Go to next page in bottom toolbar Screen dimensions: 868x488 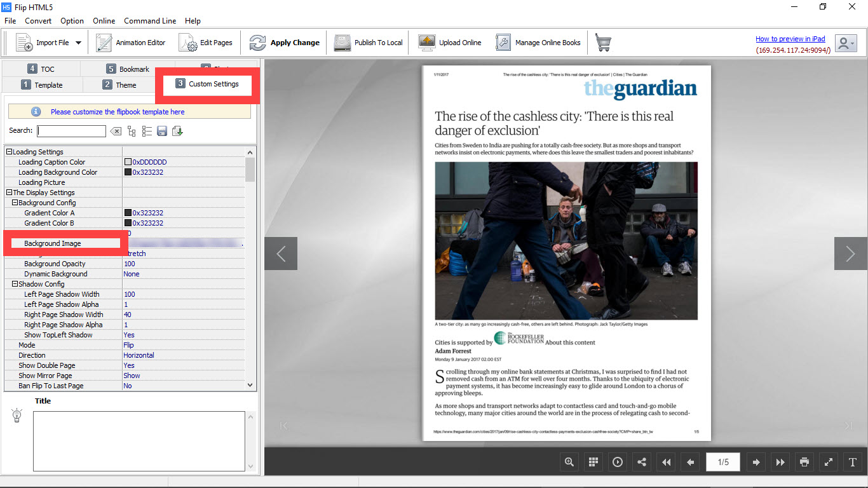[756, 462]
